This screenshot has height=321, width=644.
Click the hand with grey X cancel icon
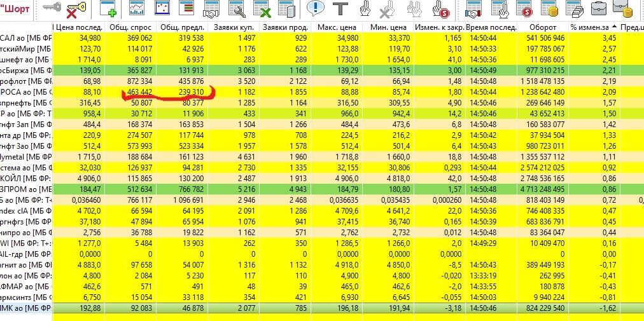click(387, 10)
